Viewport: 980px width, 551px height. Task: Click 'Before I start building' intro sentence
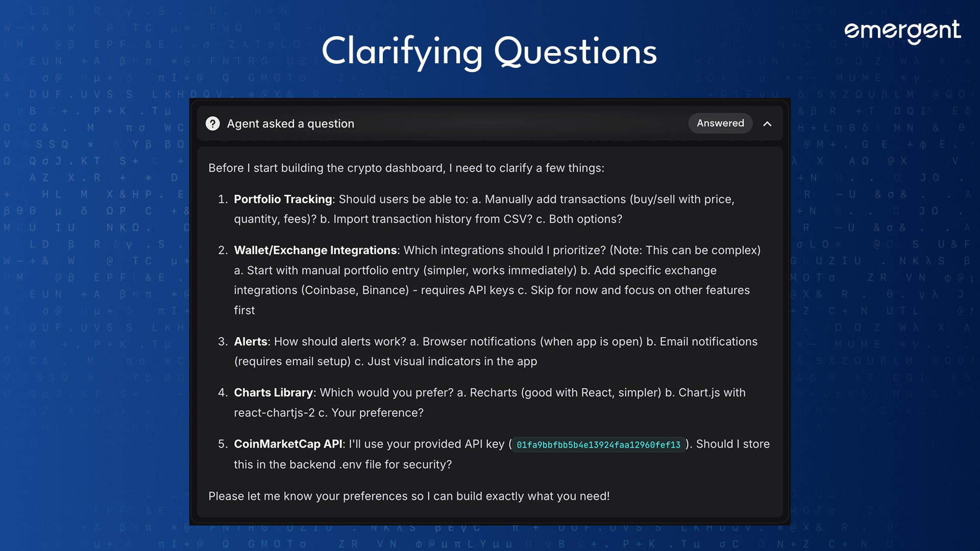pos(406,168)
